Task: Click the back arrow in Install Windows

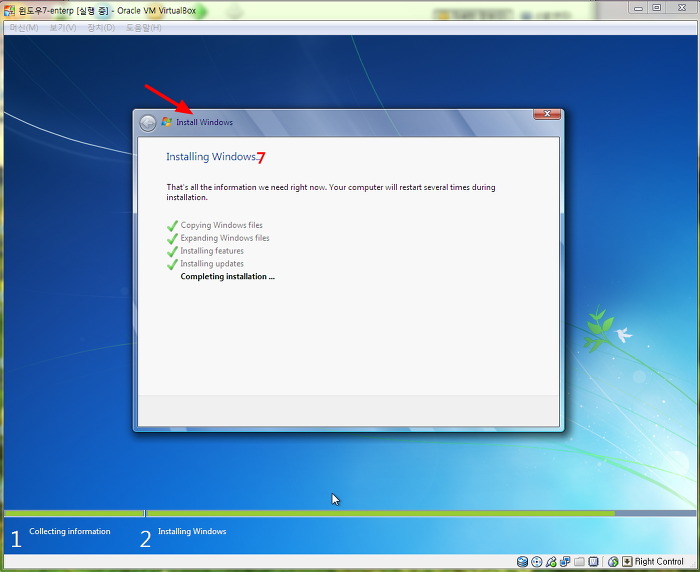Action: click(x=148, y=122)
